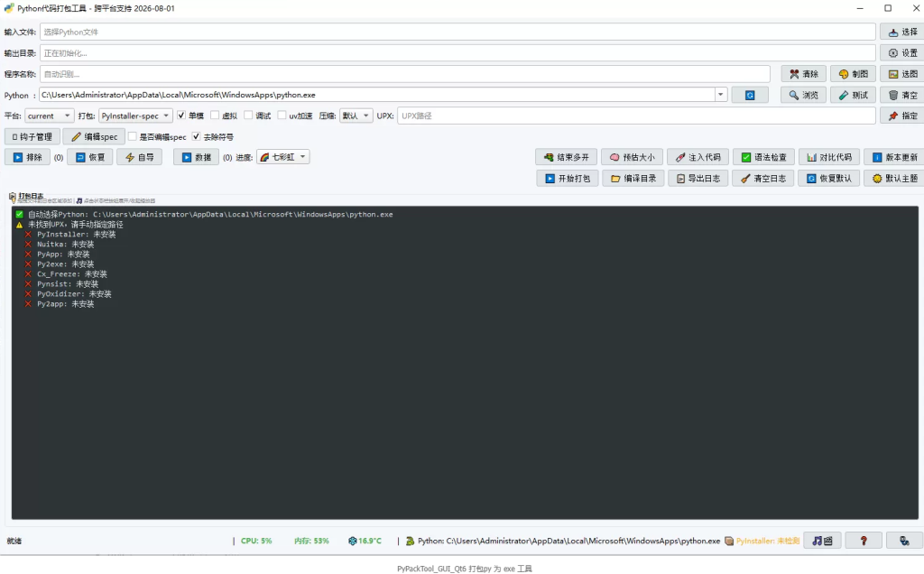Viewport: 924px width, 574px height.
Task: Click 清空日志 broom button
Action: [x=763, y=178]
